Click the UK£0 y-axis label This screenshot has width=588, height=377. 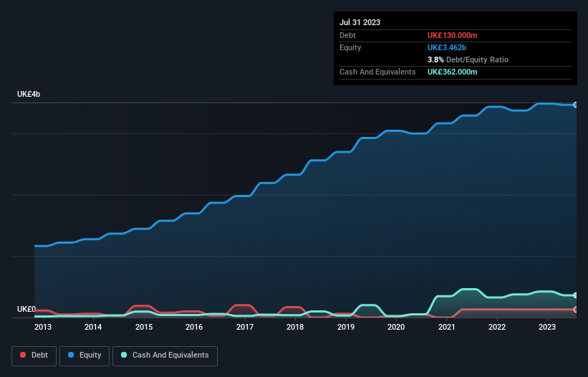[26, 309]
